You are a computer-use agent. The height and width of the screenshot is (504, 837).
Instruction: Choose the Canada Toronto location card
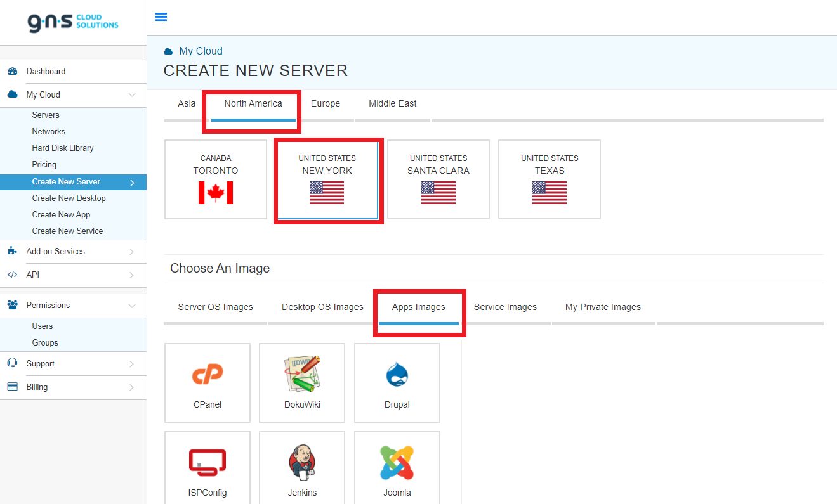tap(216, 179)
